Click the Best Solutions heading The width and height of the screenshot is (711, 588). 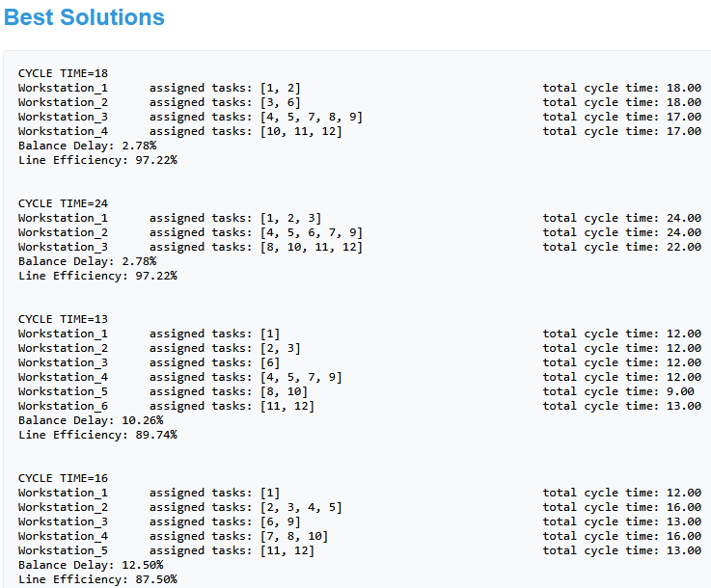pyautogui.click(x=84, y=17)
